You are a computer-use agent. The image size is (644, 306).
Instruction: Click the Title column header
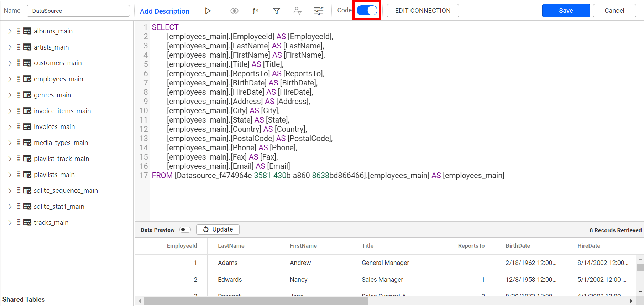(x=368, y=246)
